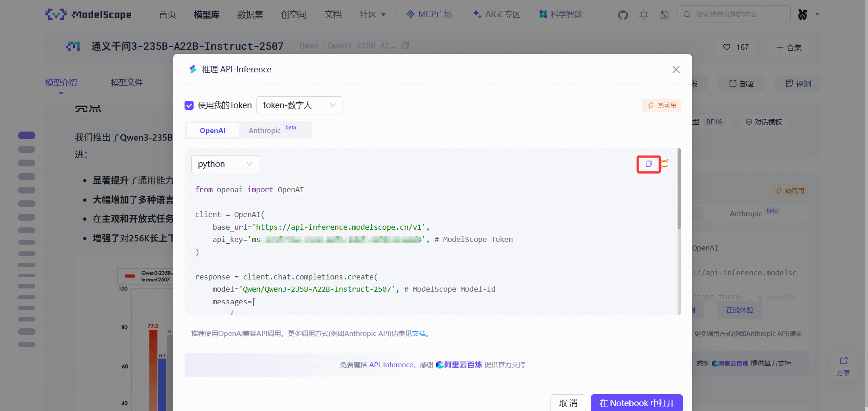Open the token-数字人 dropdown

pyautogui.click(x=299, y=105)
